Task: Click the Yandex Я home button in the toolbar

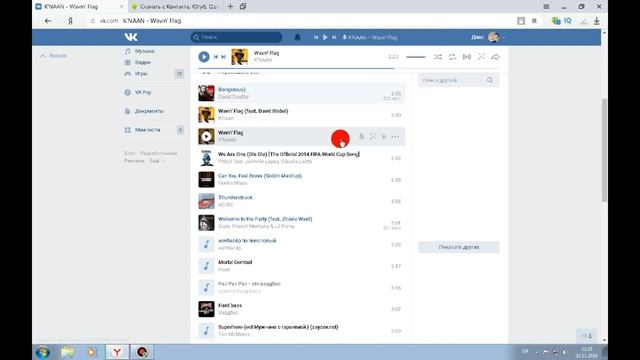Action: (70, 21)
